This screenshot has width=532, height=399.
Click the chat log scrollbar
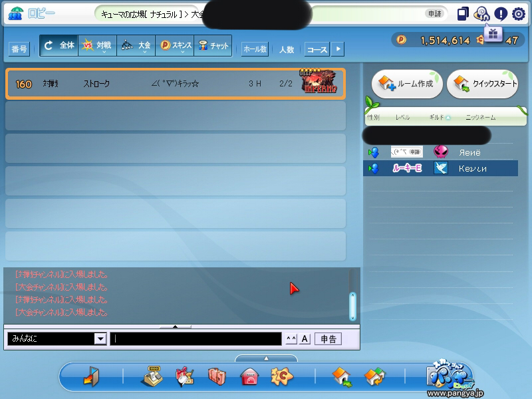352,305
